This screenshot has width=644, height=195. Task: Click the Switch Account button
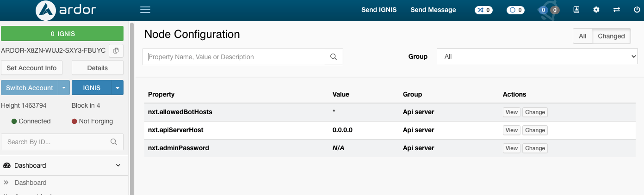tap(30, 88)
